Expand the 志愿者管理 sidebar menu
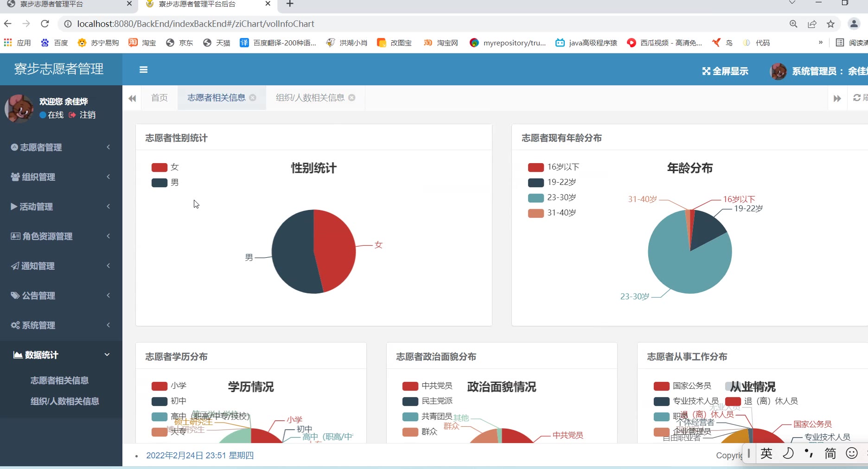 (61, 147)
